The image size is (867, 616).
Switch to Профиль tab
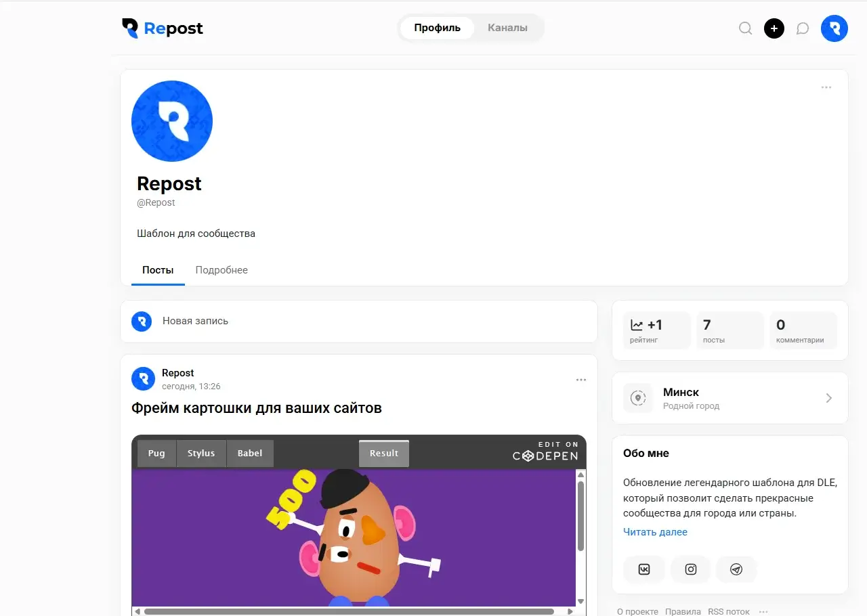438,28
